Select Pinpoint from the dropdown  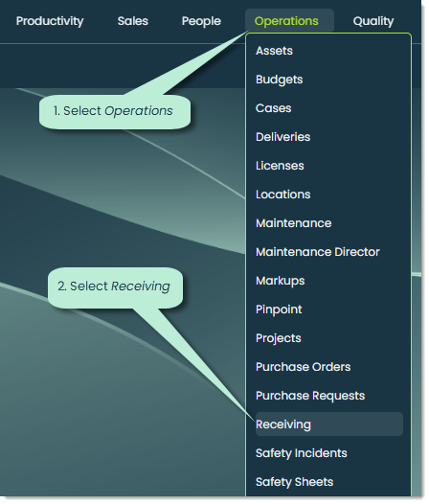[279, 309]
